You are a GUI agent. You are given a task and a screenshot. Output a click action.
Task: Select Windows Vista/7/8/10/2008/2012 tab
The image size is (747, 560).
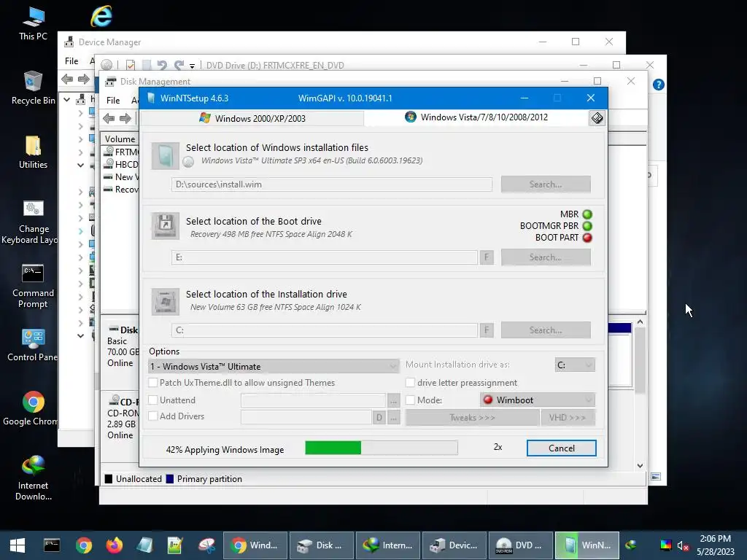coord(476,117)
